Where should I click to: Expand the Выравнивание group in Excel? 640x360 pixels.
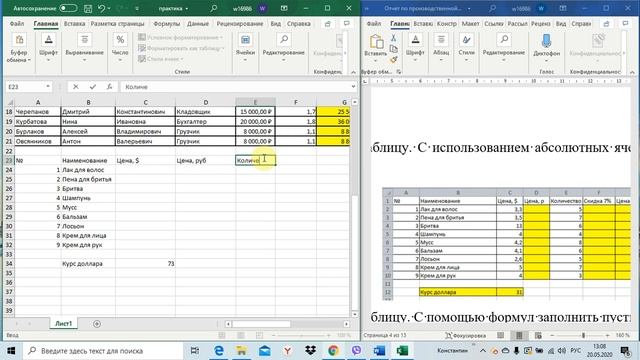[84, 49]
